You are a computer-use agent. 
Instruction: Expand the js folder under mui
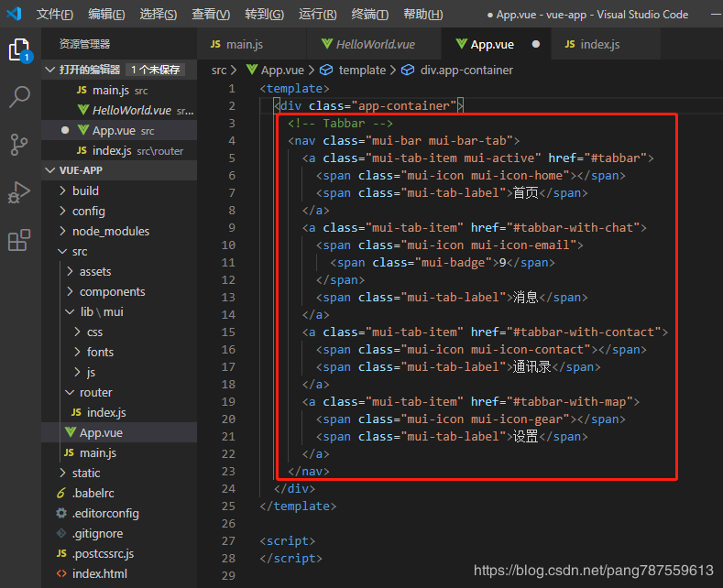click(78, 373)
